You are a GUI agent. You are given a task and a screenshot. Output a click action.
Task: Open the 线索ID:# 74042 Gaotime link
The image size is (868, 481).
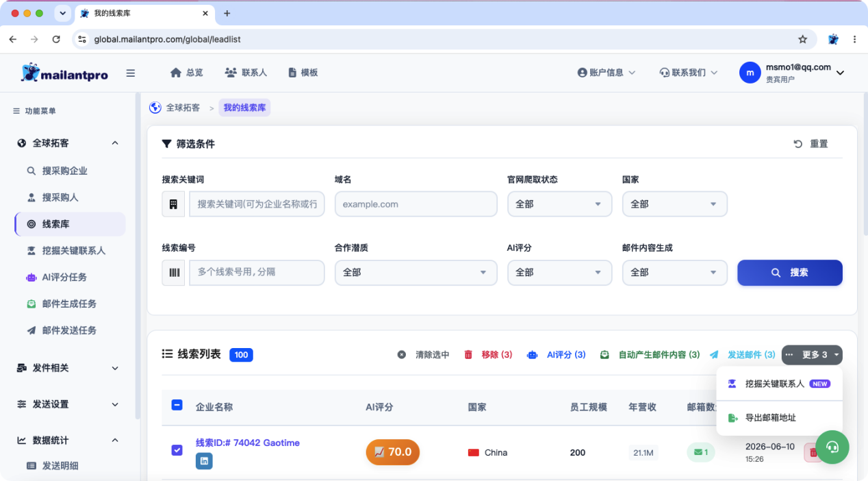click(248, 443)
